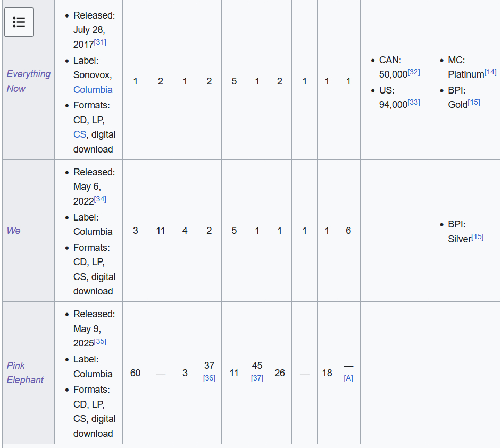Viewport: 501px width, 448px height.
Task: Click the BPI Silver certification text
Action: (x=460, y=239)
